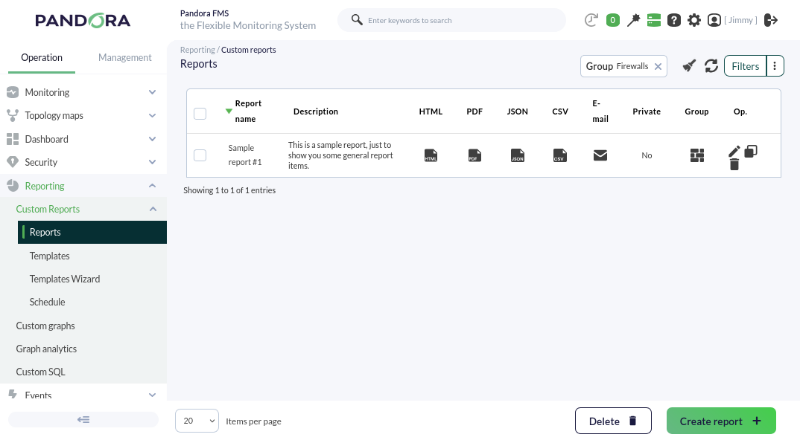Focus the keyword search field
Image resolution: width=800 pixels, height=440 pixels.
point(452,20)
